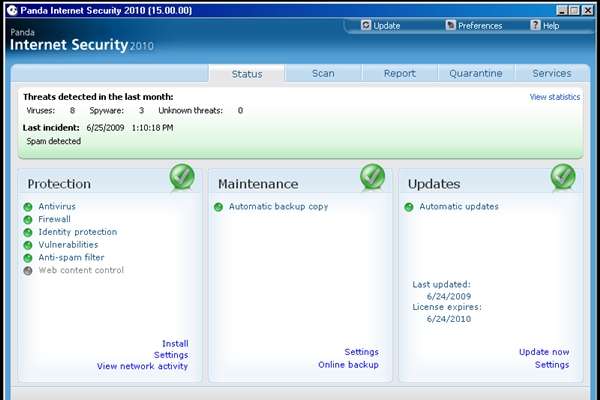Click Install link in Protection panel

(175, 343)
